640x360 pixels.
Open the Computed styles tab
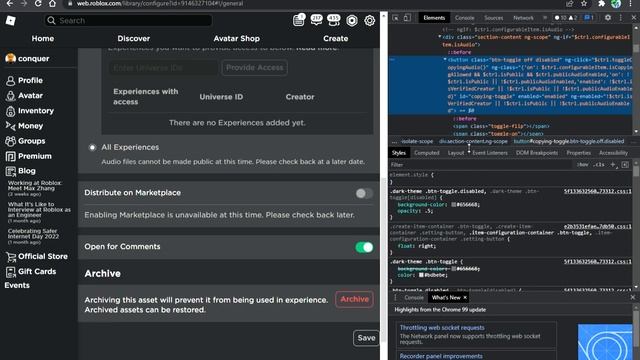(427, 153)
